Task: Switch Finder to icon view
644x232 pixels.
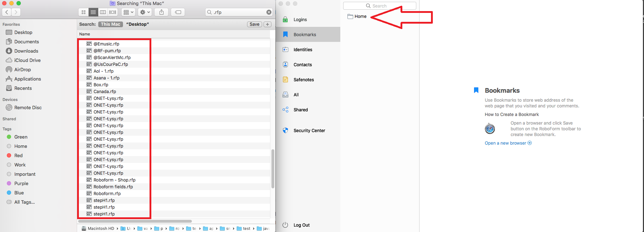Action: click(x=84, y=12)
